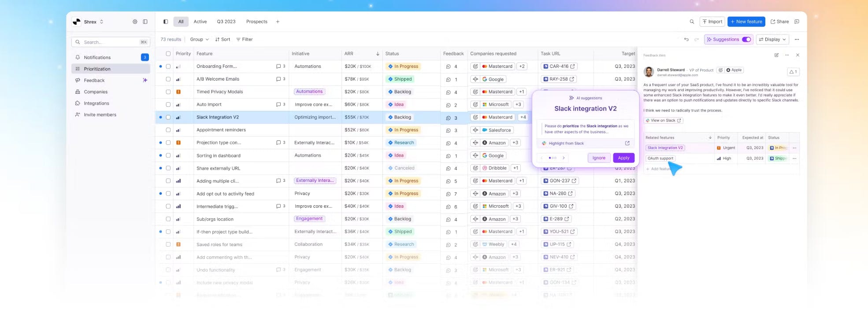
Task: Open the Display dropdown
Action: pyautogui.click(x=772, y=40)
